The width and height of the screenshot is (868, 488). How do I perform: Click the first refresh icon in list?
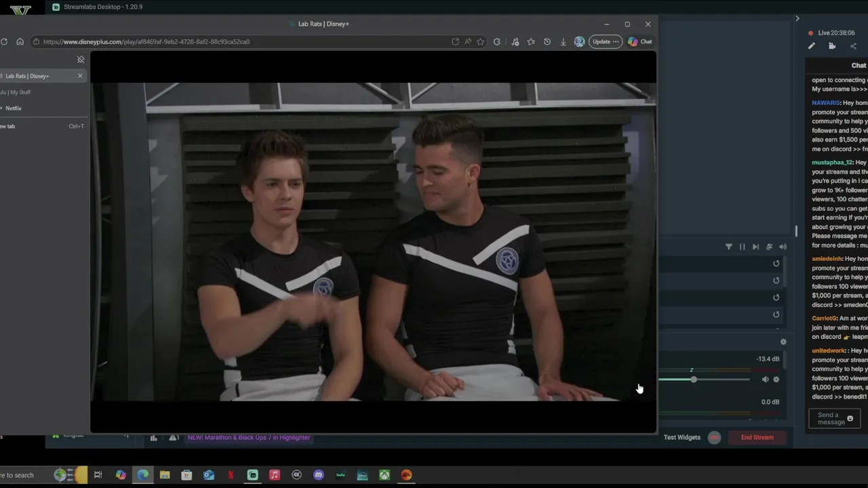pos(776,264)
